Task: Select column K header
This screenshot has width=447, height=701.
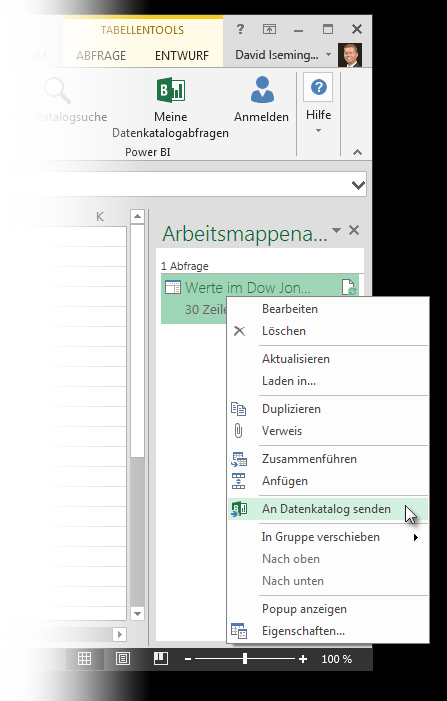Action: point(100,217)
